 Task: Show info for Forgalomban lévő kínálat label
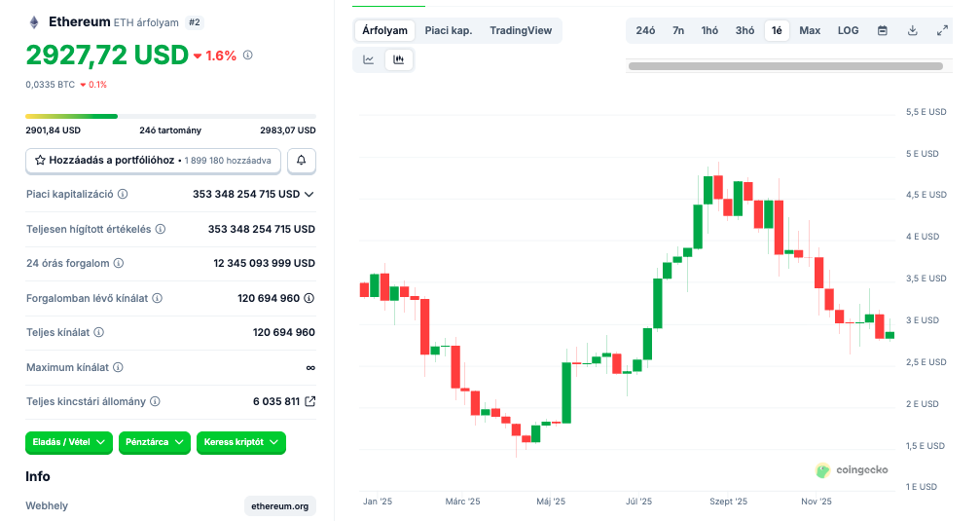coord(157,298)
